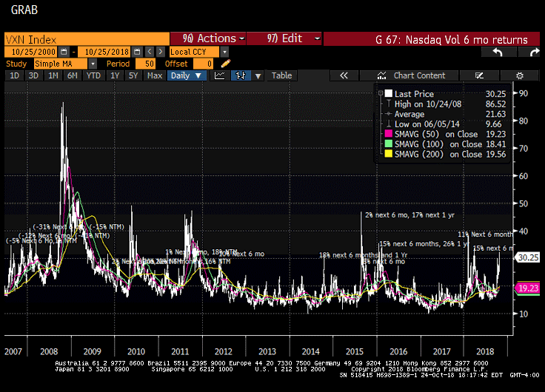Collapse panel with double left chevron
545x392 pixels.
[344, 75]
